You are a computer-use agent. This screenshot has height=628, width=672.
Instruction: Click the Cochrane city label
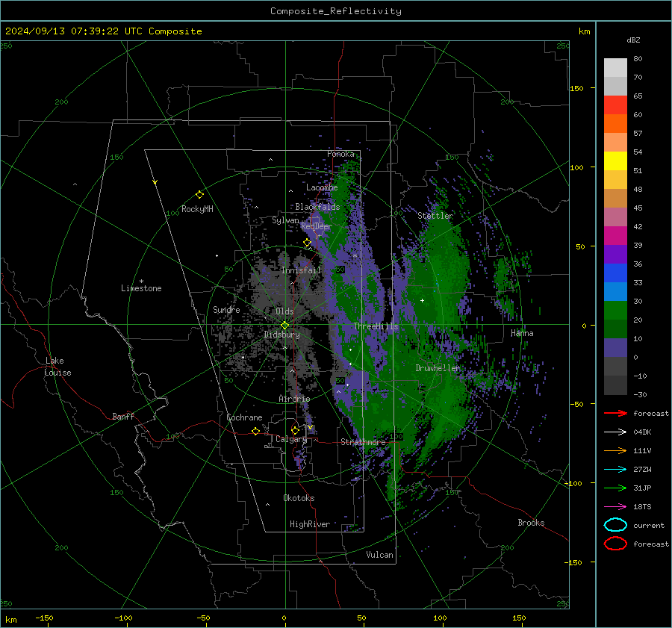(x=244, y=417)
